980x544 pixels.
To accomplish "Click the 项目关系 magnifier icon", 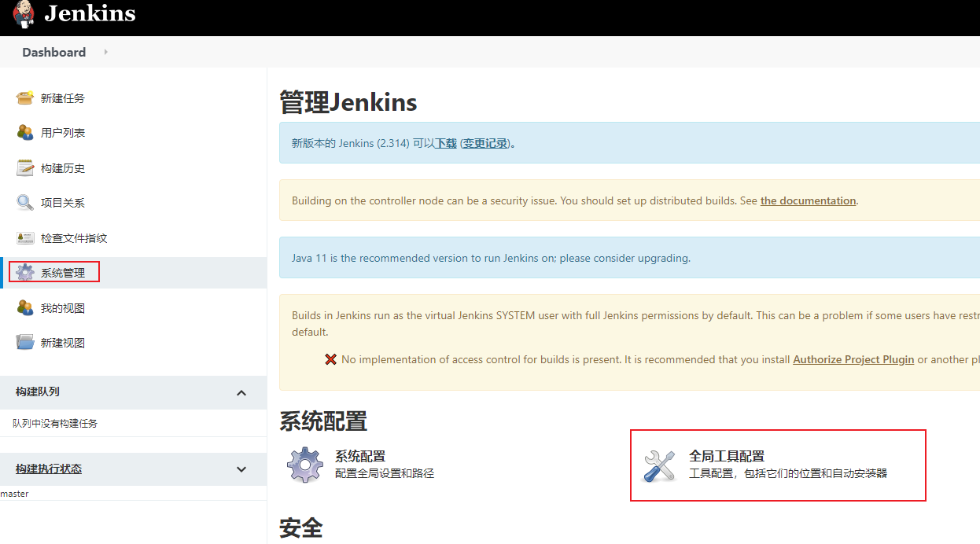I will (x=25, y=203).
